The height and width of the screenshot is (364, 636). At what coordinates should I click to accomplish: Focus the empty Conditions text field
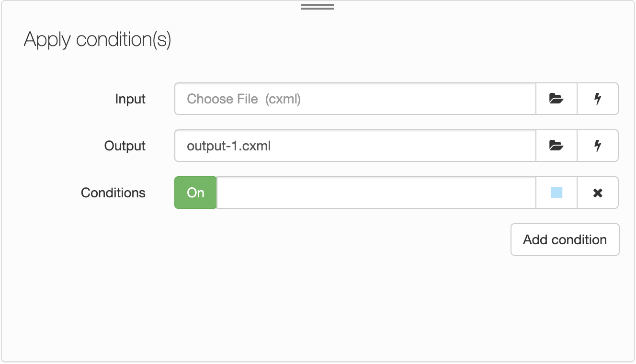tap(376, 193)
